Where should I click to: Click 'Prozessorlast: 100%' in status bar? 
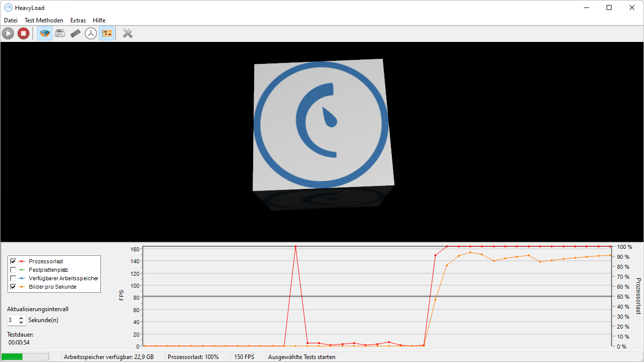pyautogui.click(x=193, y=357)
